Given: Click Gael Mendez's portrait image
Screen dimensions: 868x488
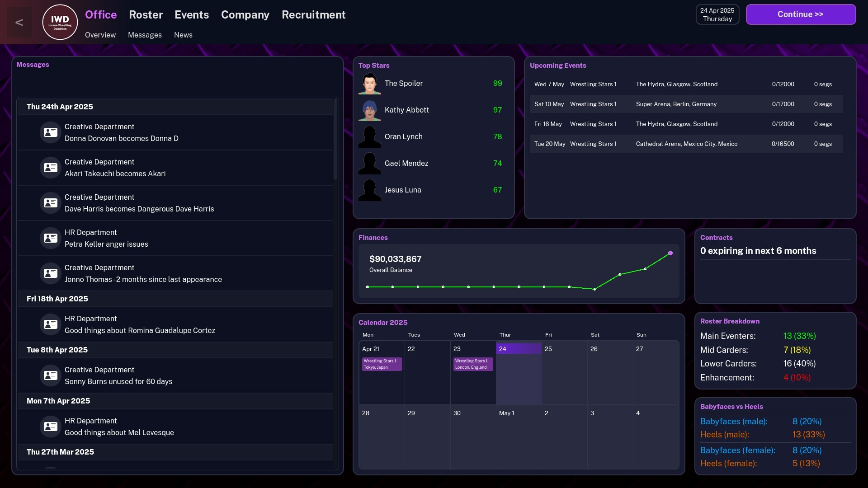Looking at the screenshot, I should pyautogui.click(x=369, y=163).
